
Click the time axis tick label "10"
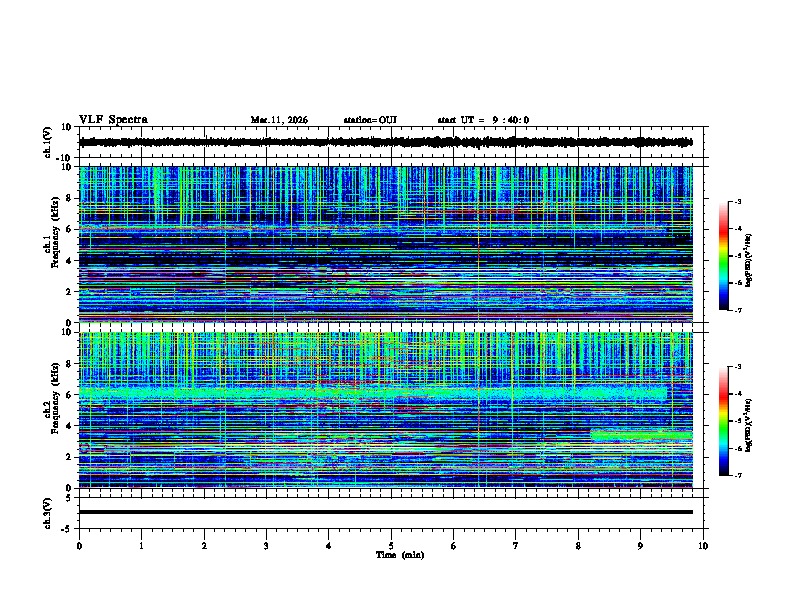pos(703,546)
